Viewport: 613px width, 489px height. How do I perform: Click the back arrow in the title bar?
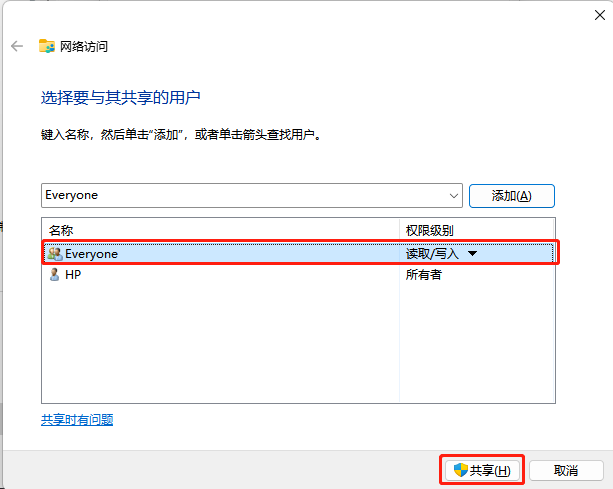point(17,46)
